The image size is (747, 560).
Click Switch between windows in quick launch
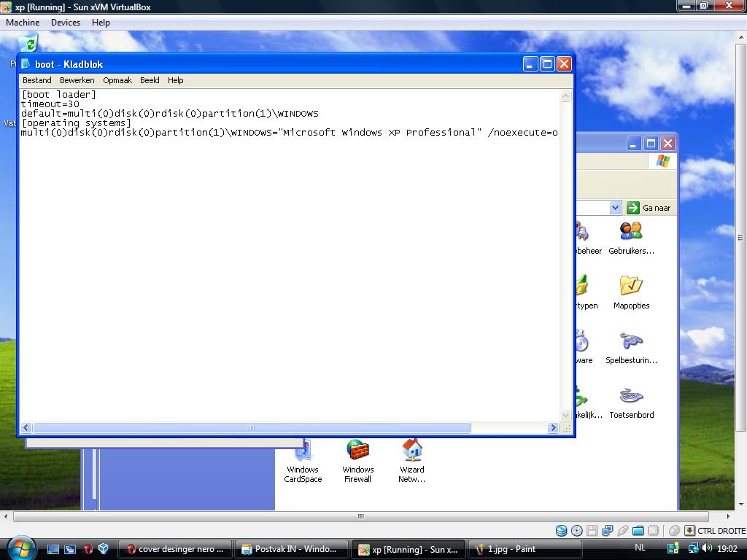(69, 549)
